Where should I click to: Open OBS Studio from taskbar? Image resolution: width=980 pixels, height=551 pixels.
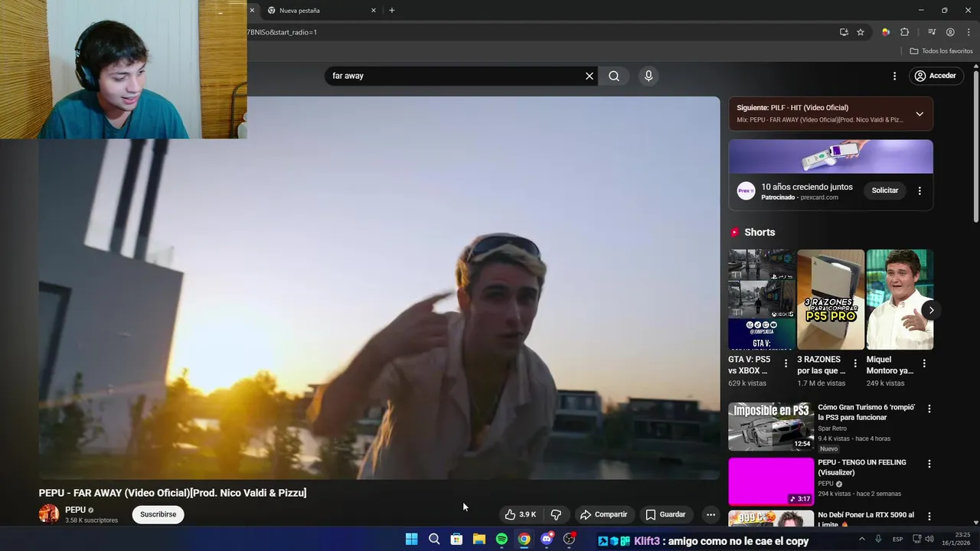569,540
